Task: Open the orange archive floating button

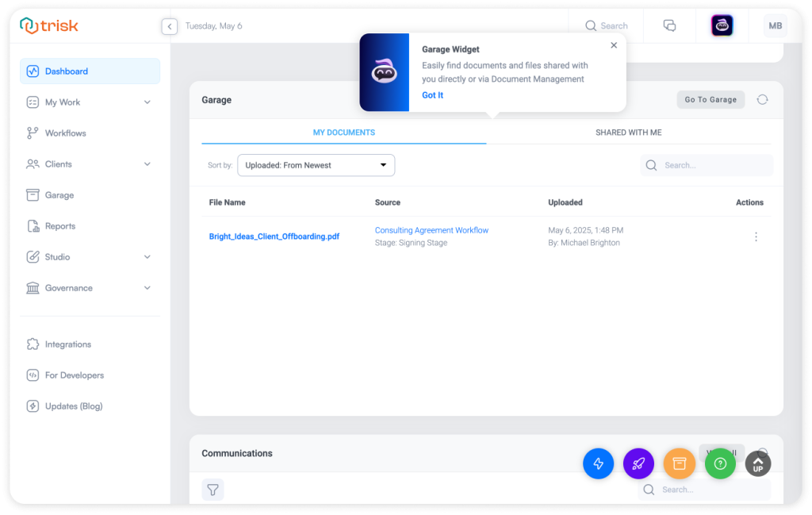Action: pos(680,464)
